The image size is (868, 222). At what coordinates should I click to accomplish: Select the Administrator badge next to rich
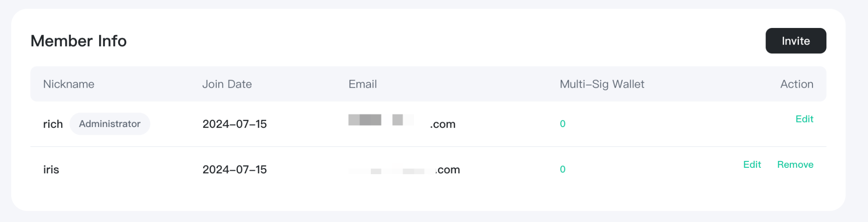(110, 124)
